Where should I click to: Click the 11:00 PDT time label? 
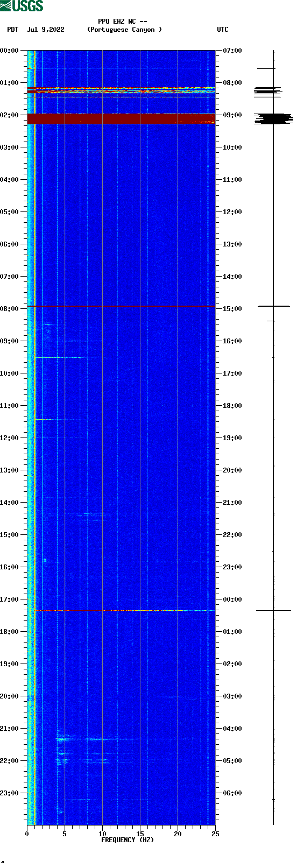10,406
